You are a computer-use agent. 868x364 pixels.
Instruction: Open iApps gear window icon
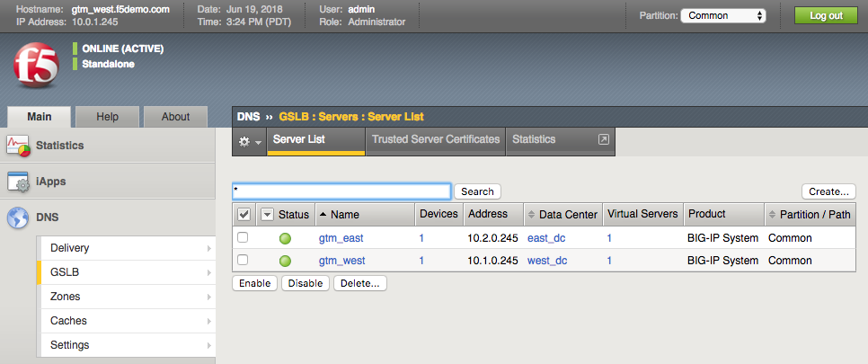(x=18, y=182)
